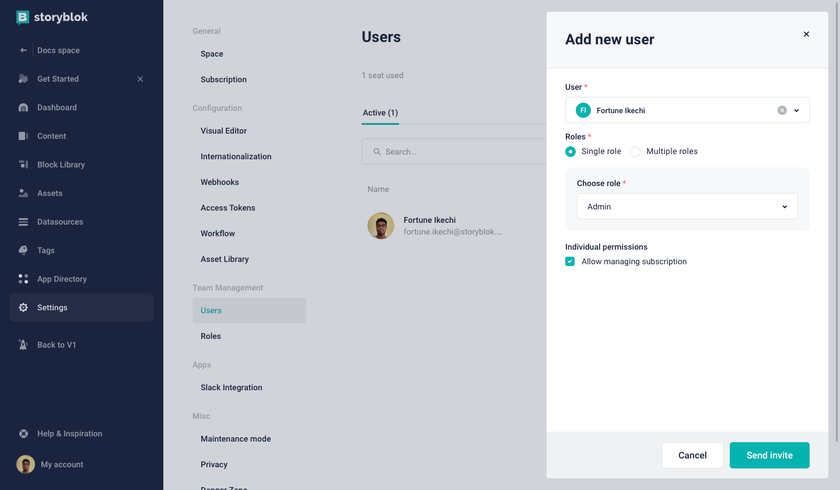Close the Add new user panel

tap(806, 34)
